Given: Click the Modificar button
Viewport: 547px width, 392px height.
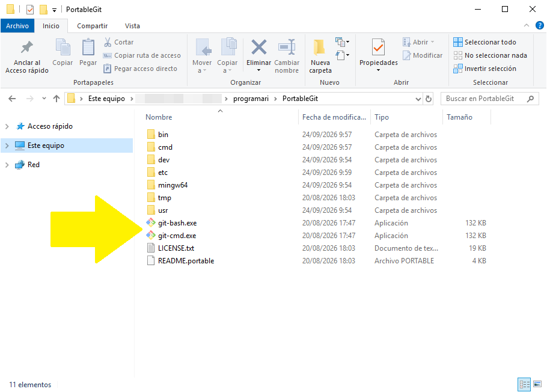Looking at the screenshot, I should [x=423, y=55].
